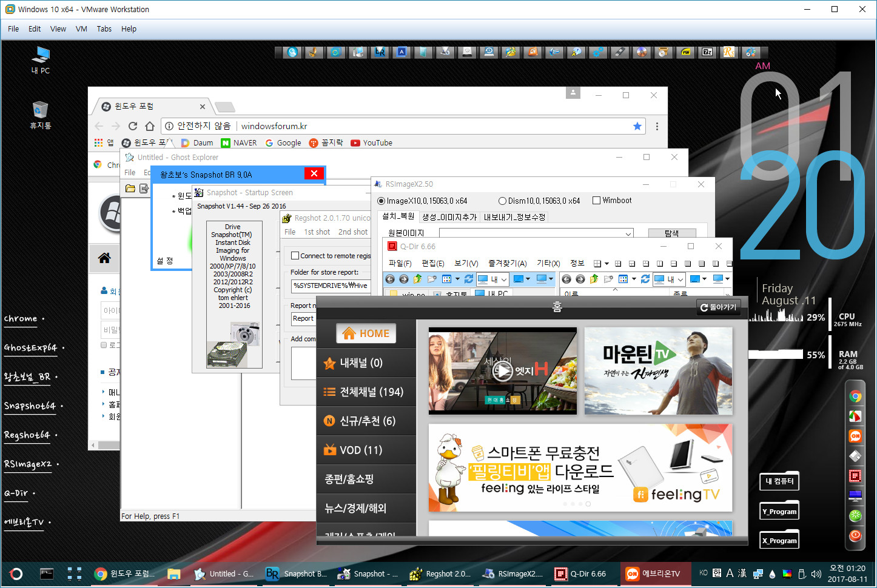
Task: Open the 7z icon in the top launcher bar
Action: click(x=707, y=52)
